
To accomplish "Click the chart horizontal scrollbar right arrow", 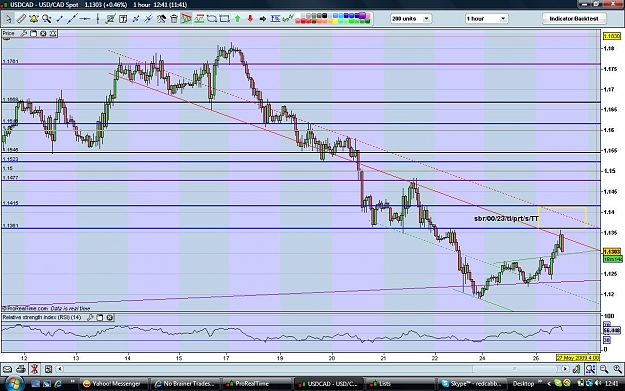I will pos(565,369).
